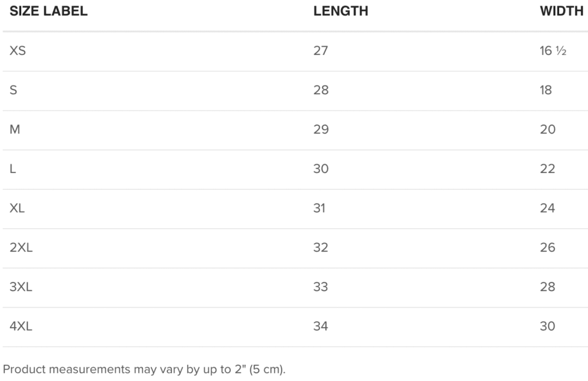The height and width of the screenshot is (381, 588).
Task: Select the XL size row label
Action: coord(17,208)
